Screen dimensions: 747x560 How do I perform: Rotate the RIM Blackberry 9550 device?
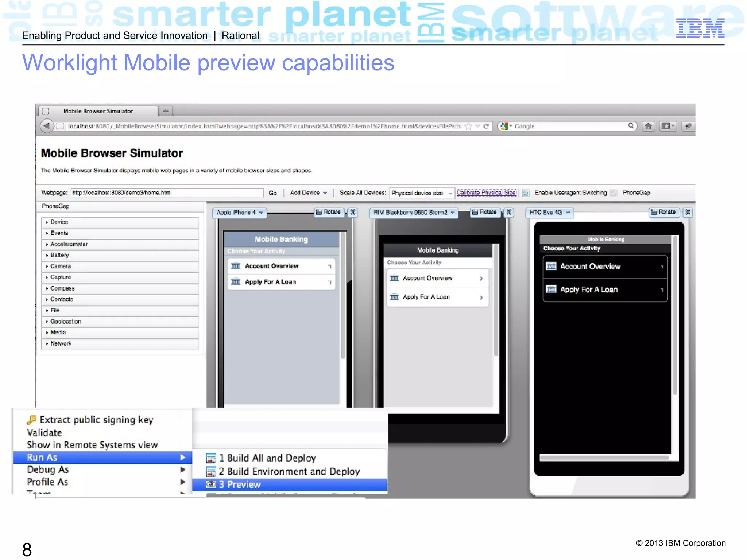[484, 212]
